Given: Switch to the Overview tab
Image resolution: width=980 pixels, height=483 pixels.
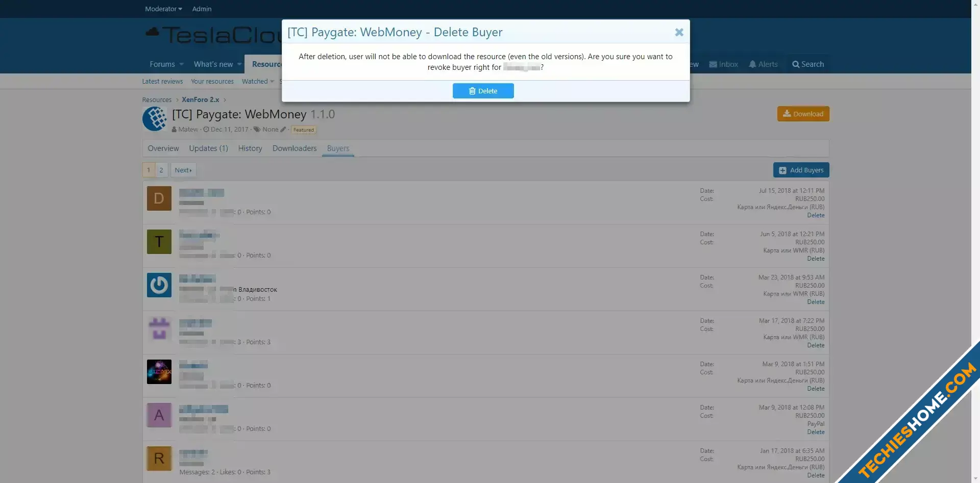Looking at the screenshot, I should click(163, 148).
